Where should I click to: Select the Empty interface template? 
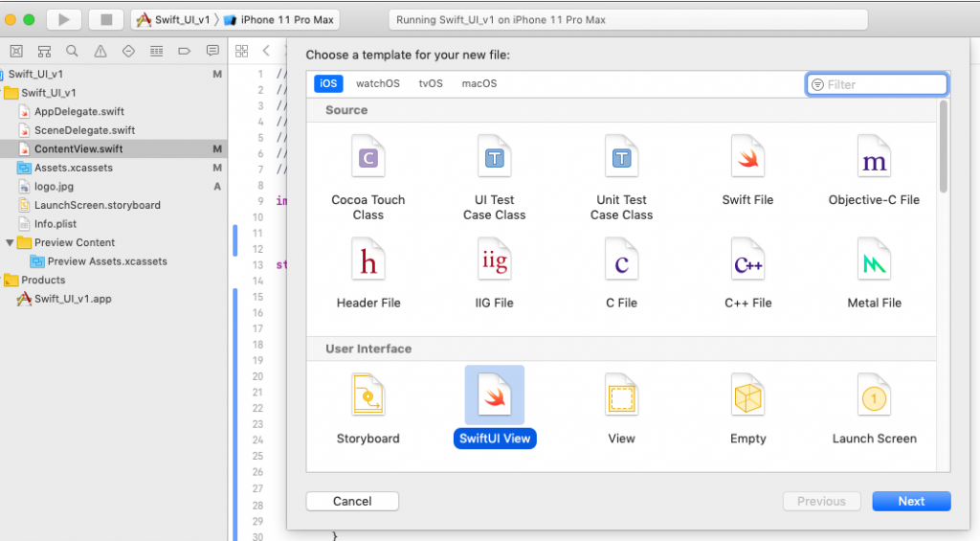pos(747,409)
